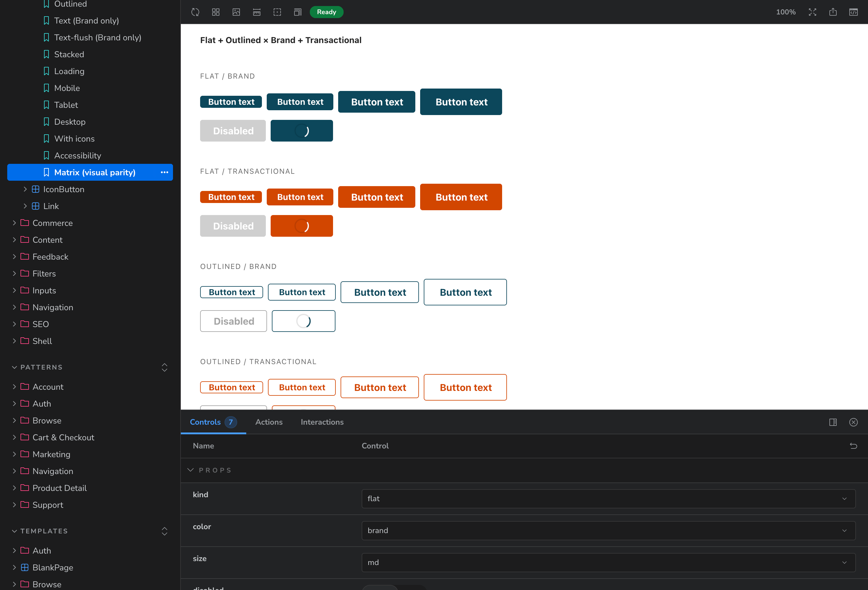The image size is (868, 590).
Task: Click the dark teal loading spinner button
Action: 302,131
